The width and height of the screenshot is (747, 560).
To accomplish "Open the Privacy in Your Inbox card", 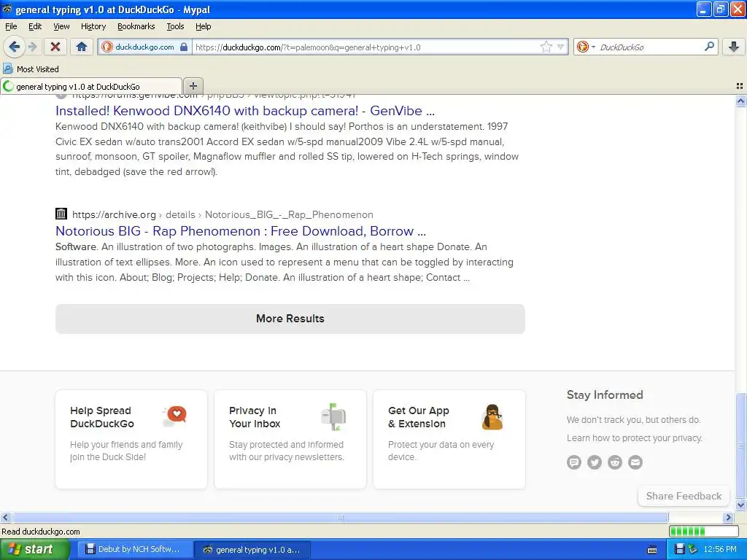I will [x=290, y=439].
